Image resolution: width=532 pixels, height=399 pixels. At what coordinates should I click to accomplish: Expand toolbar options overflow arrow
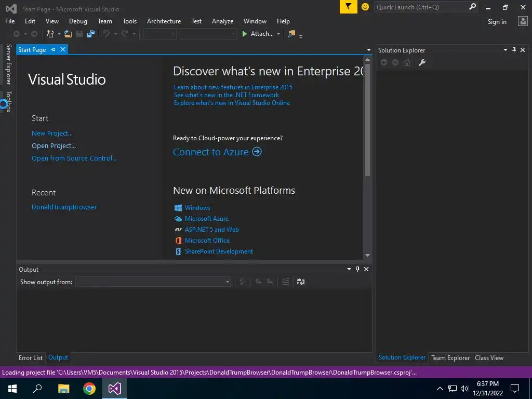click(x=301, y=36)
